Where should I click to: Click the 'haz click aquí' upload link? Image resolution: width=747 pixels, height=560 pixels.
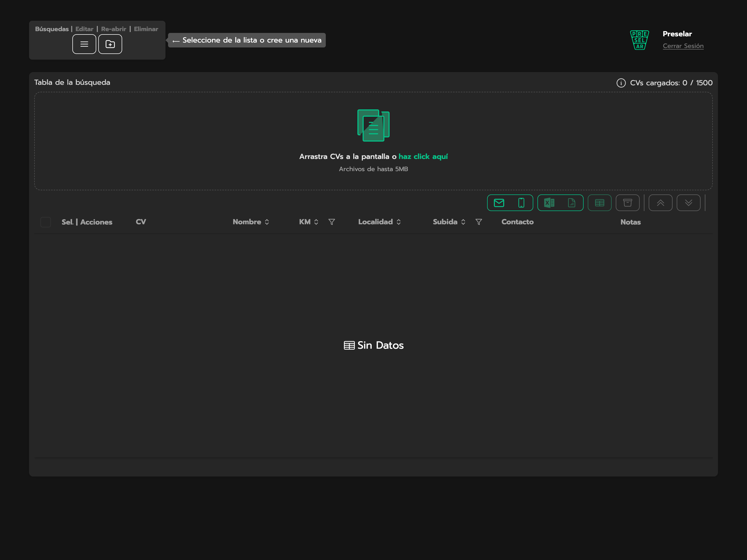tap(423, 157)
